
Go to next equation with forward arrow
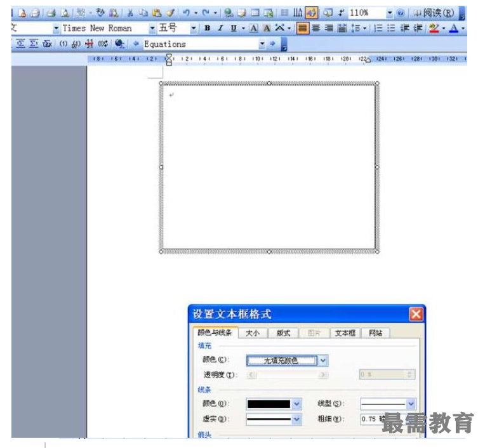(x=272, y=44)
